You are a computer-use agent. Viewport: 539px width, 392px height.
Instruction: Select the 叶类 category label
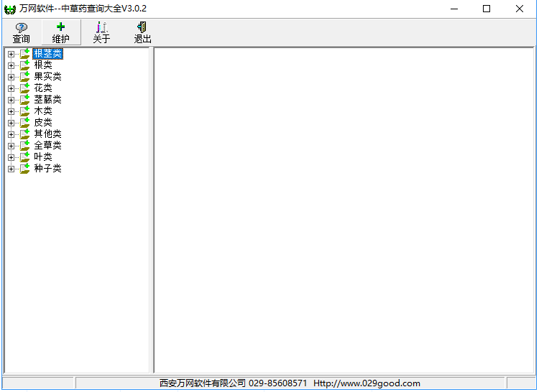43,157
